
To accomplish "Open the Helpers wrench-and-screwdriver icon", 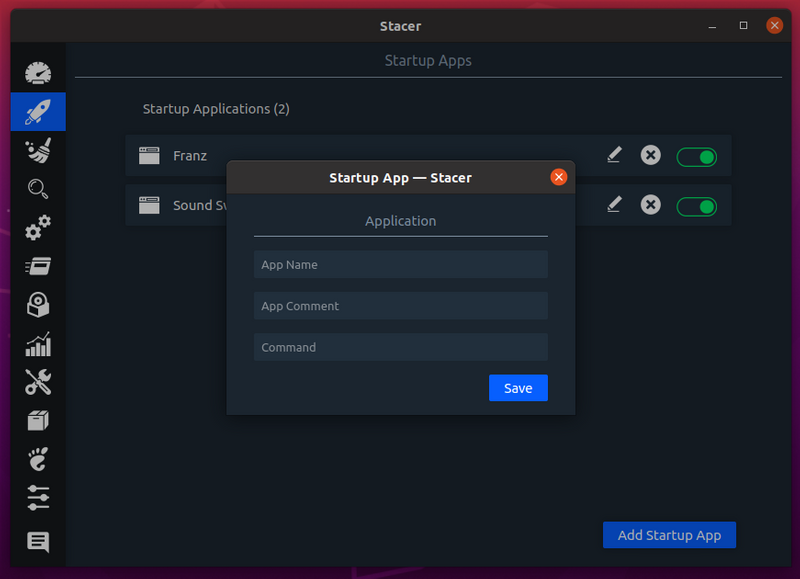I will pyautogui.click(x=38, y=382).
